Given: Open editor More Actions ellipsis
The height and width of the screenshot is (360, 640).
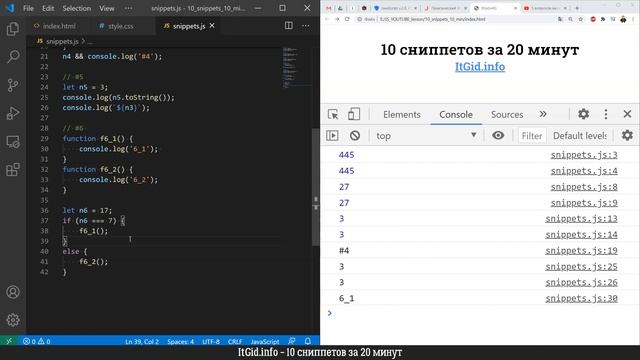Looking at the screenshot, I should (306, 26).
